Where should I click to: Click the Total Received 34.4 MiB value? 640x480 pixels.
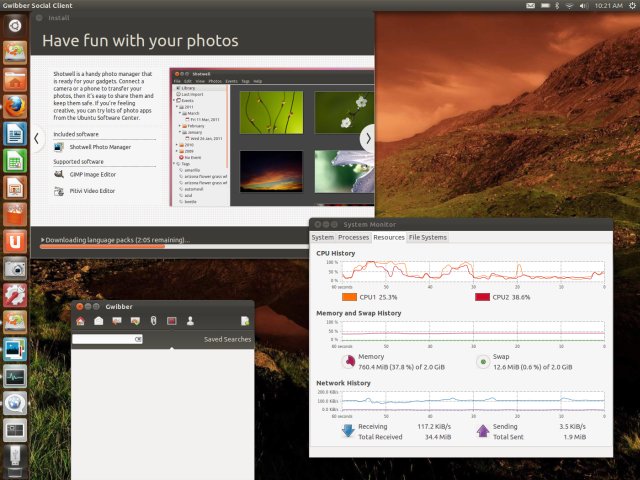pyautogui.click(x=438, y=437)
